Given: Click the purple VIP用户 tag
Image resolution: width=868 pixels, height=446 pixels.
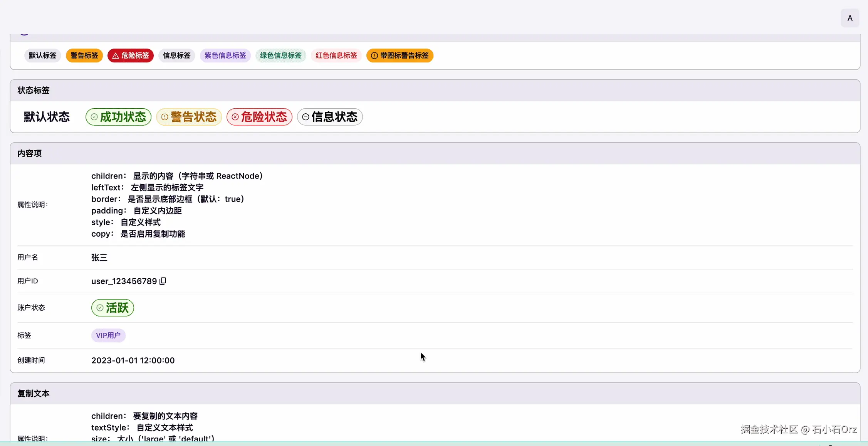Looking at the screenshot, I should [108, 335].
